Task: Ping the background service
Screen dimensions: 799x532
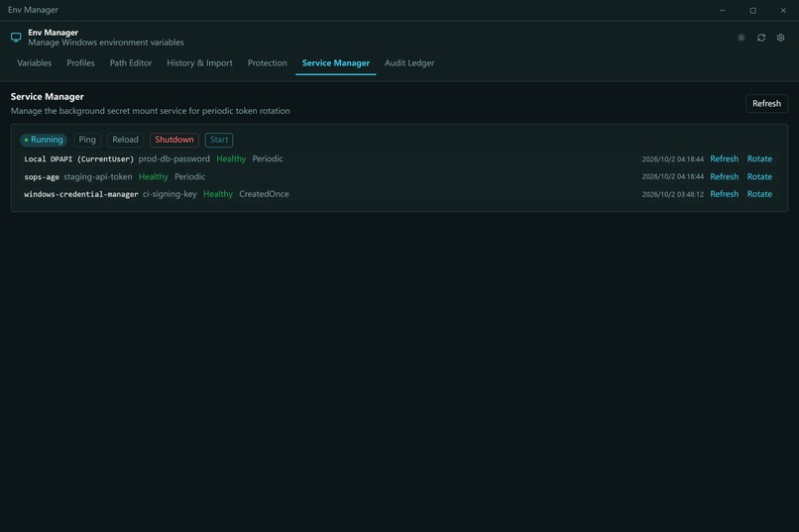Action: tap(87, 140)
